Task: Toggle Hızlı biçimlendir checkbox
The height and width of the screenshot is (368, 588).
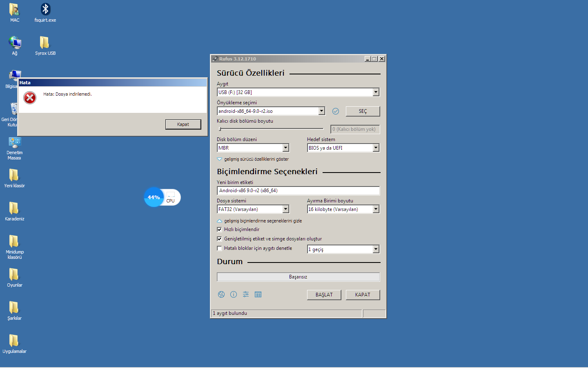Action: [219, 229]
